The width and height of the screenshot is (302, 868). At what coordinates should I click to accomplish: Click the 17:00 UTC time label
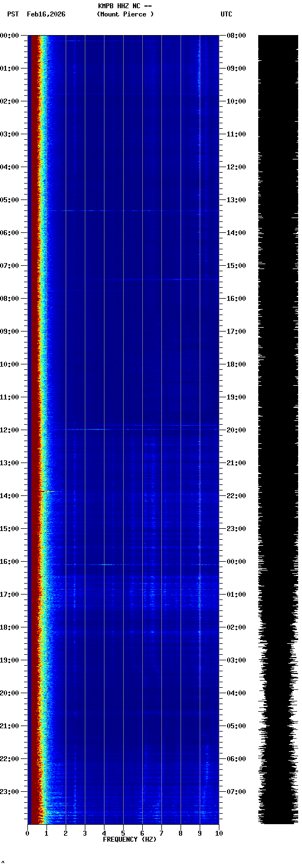[x=236, y=332]
